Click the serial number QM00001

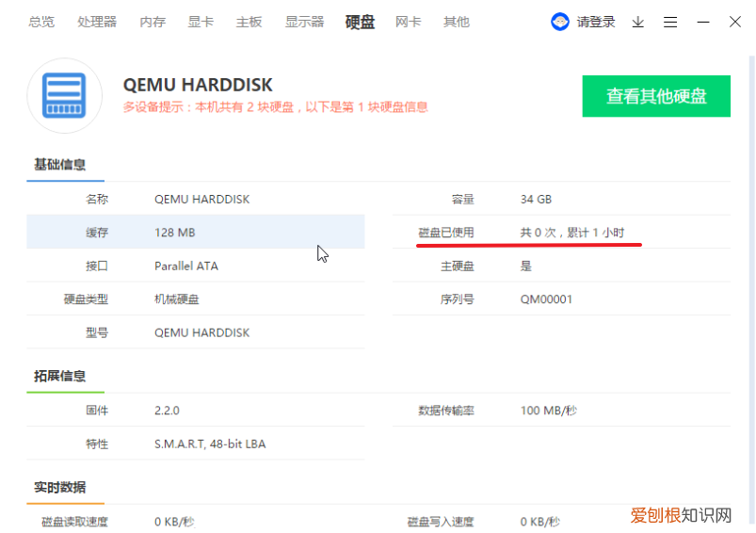click(546, 299)
